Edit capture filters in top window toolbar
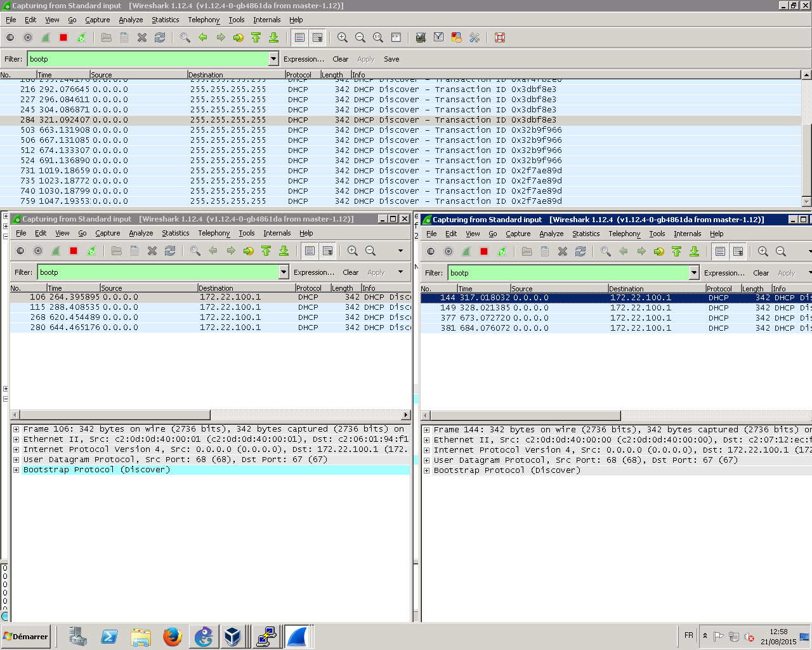This screenshot has height=650, width=812. 421,37
